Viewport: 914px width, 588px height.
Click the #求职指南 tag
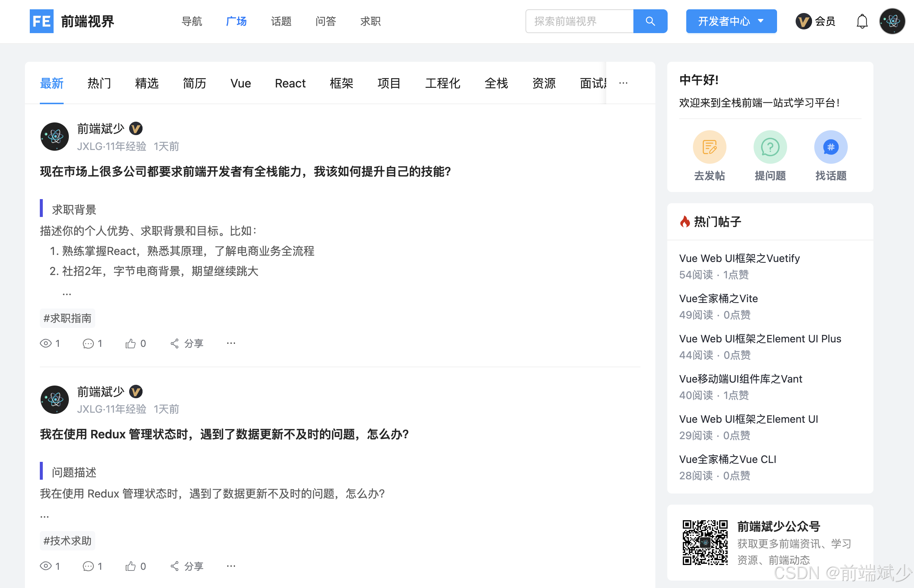(68, 318)
